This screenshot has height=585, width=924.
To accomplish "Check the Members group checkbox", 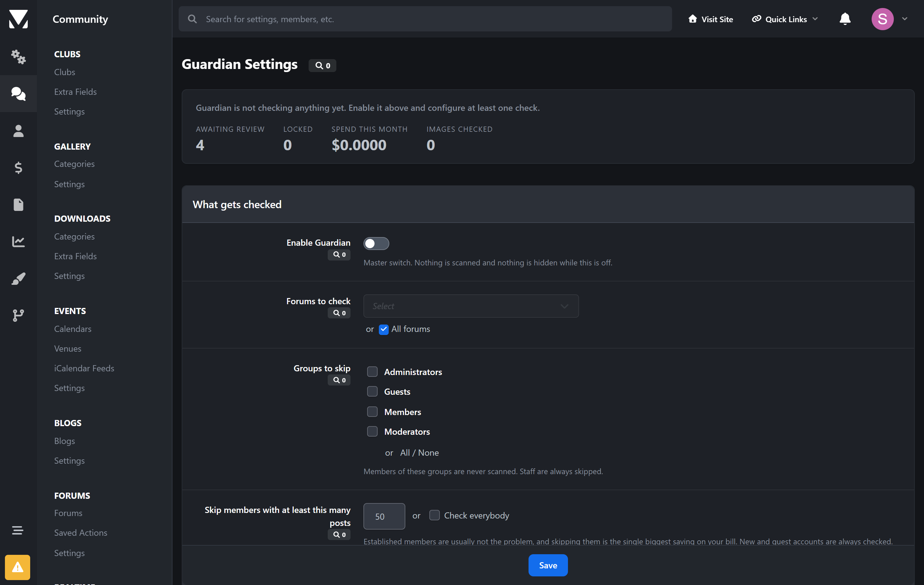I will [x=372, y=412].
